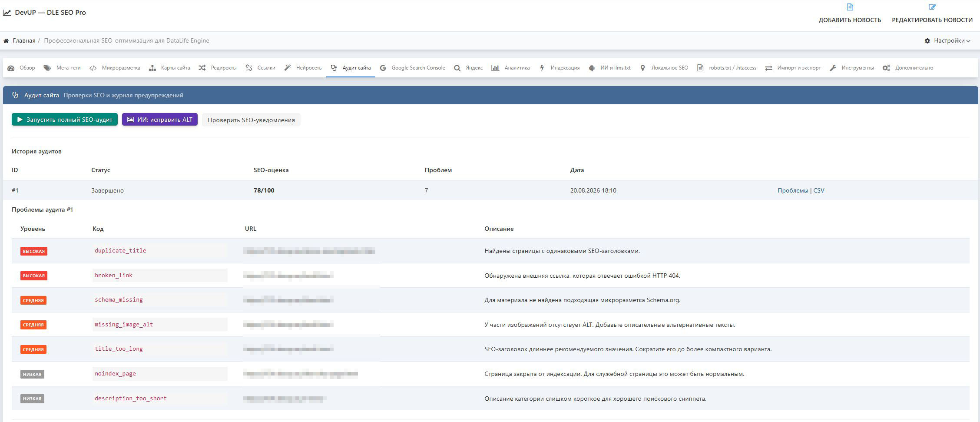Viewport: 980px width, 422px height.
Task: Click the document icon above Добавить новость
Action: pos(850,7)
